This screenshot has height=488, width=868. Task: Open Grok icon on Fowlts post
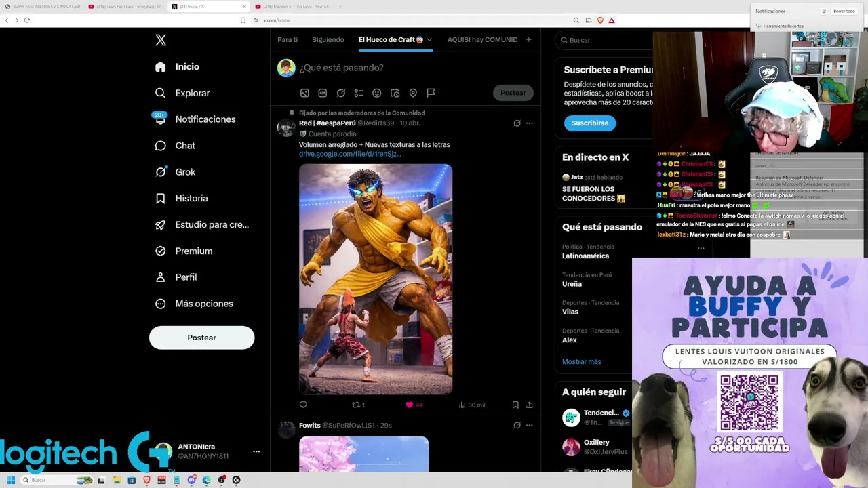tap(517, 426)
